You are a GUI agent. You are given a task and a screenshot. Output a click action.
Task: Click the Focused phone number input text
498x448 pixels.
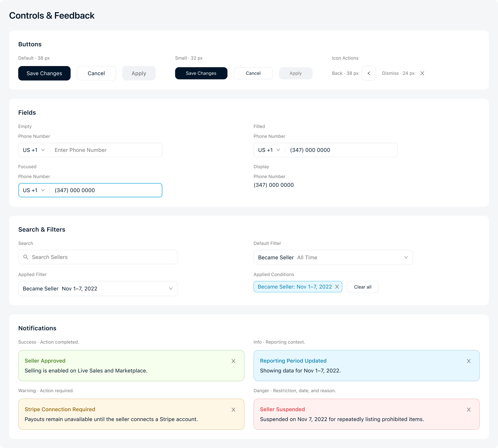[75, 190]
